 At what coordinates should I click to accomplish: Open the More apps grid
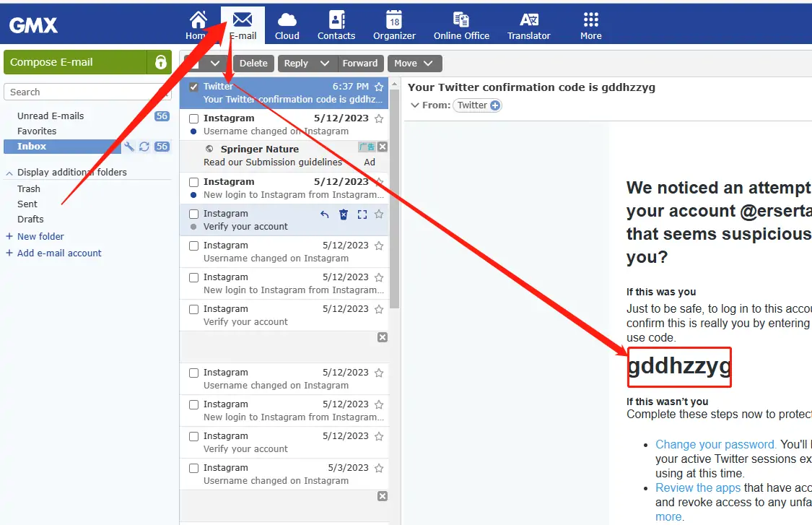(x=591, y=25)
